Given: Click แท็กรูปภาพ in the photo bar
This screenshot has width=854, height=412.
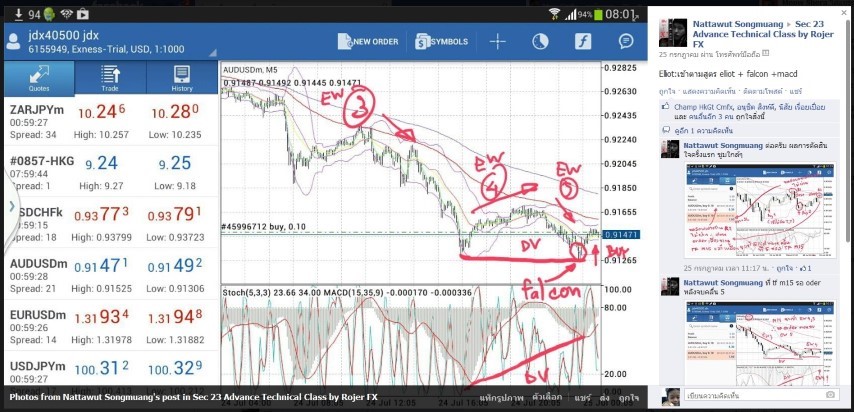Looking at the screenshot, I should click(x=502, y=397).
